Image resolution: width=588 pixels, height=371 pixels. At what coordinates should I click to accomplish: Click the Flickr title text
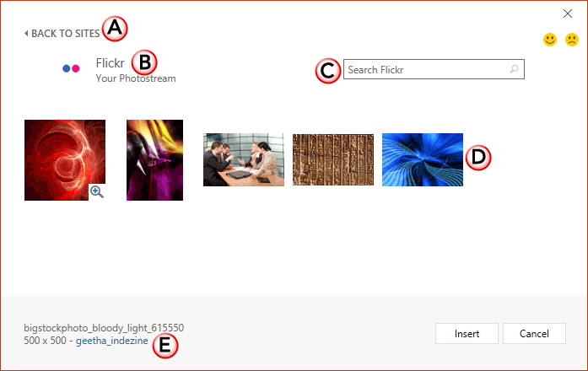[x=110, y=63]
